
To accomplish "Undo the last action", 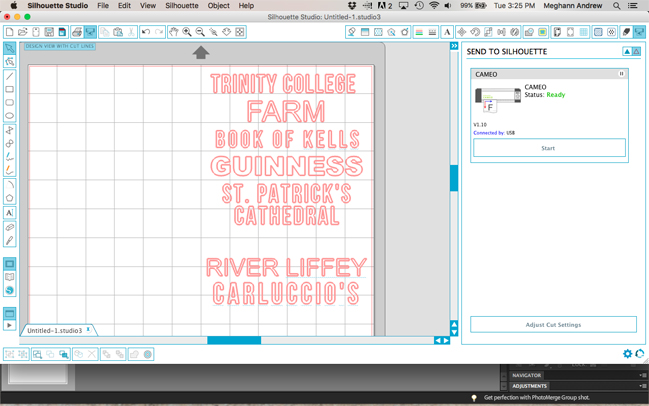I will pyautogui.click(x=146, y=32).
